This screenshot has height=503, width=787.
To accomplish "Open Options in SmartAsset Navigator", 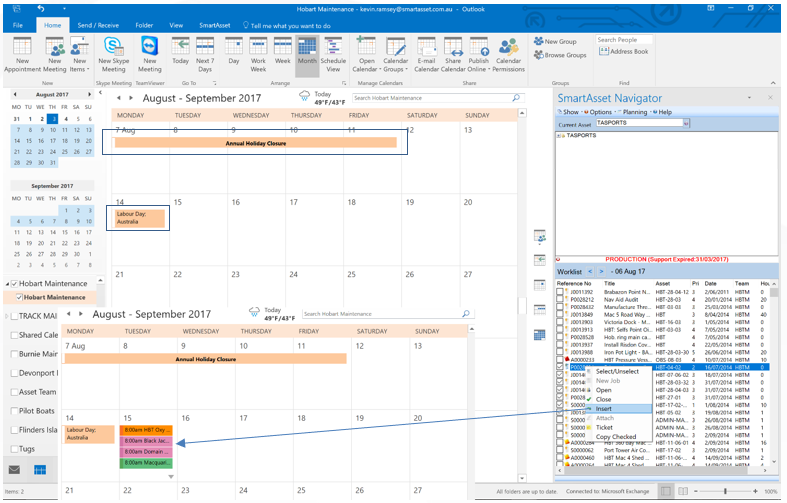I will tap(598, 112).
